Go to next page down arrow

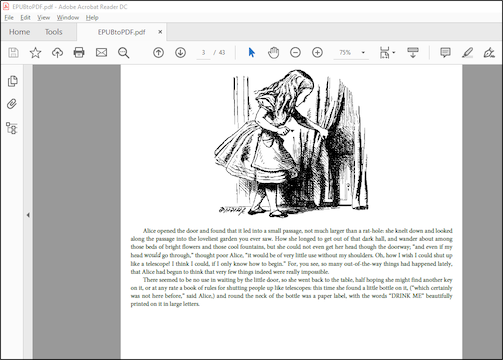(x=180, y=53)
